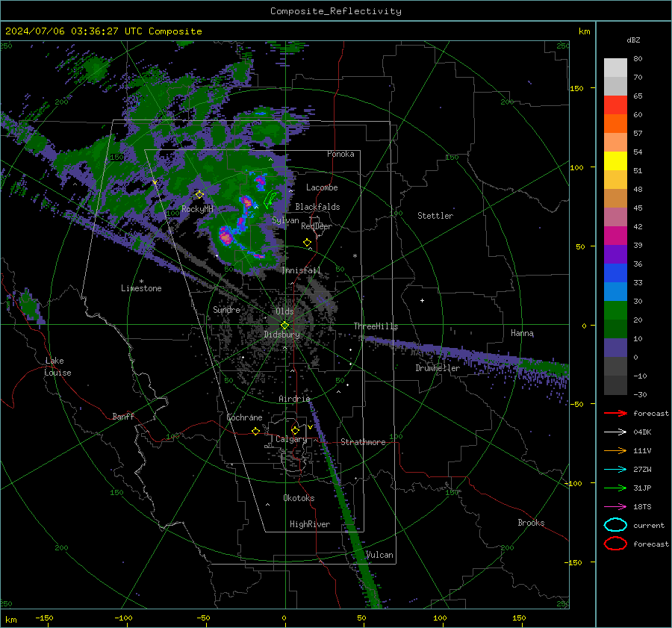Select the slate purple 10 dBZ swatch

coord(615,348)
